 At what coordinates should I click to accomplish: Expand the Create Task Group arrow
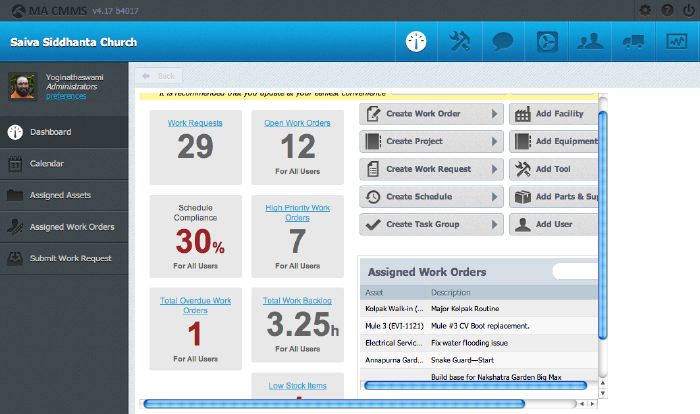point(495,224)
